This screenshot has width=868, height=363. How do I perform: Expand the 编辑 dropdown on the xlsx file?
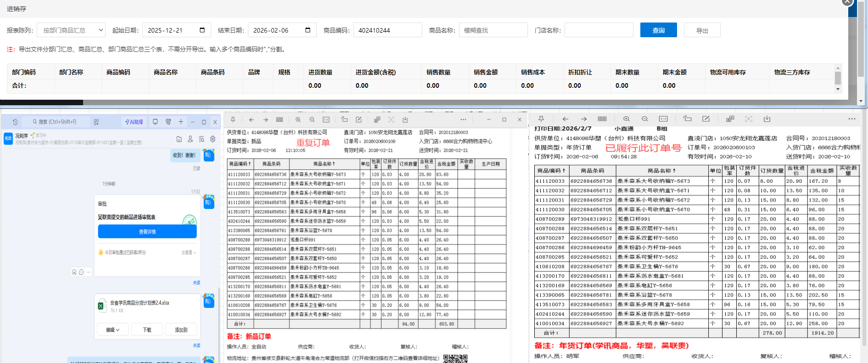[112, 330]
